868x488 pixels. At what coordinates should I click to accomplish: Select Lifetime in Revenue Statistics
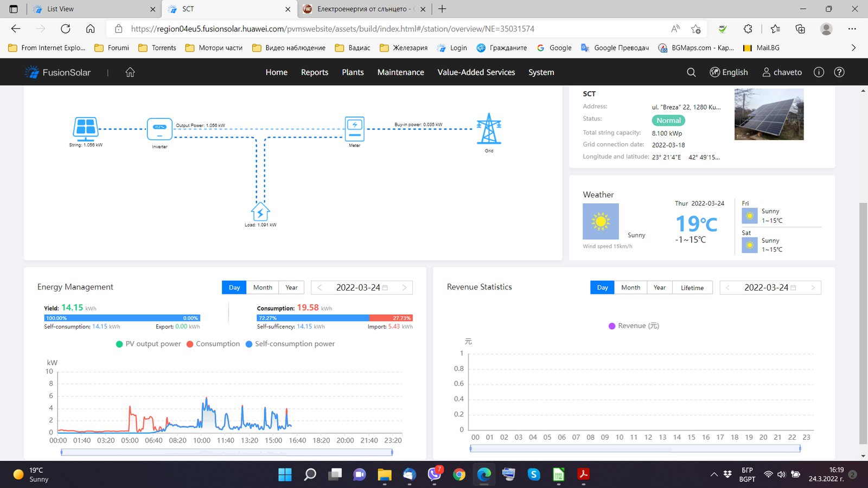[692, 287]
